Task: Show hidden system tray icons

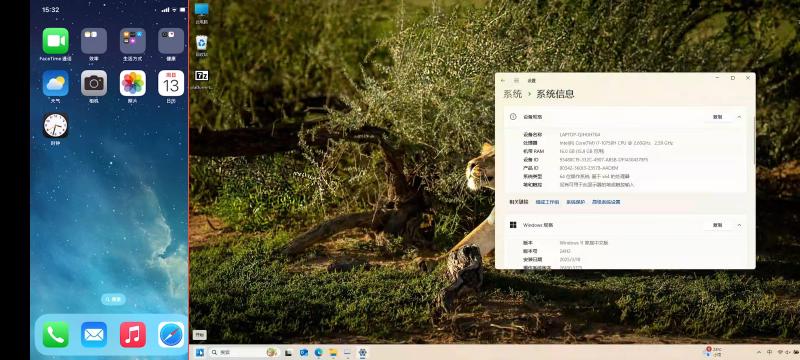Action: click(x=759, y=352)
